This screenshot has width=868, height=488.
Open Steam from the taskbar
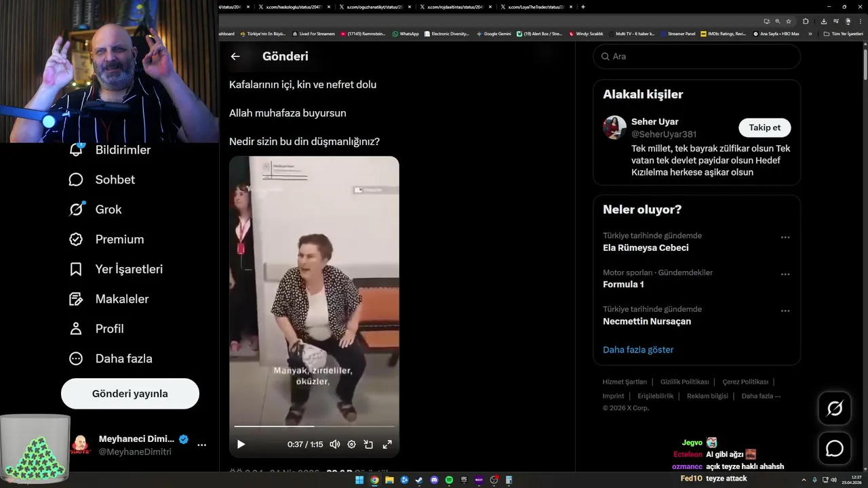point(419,480)
